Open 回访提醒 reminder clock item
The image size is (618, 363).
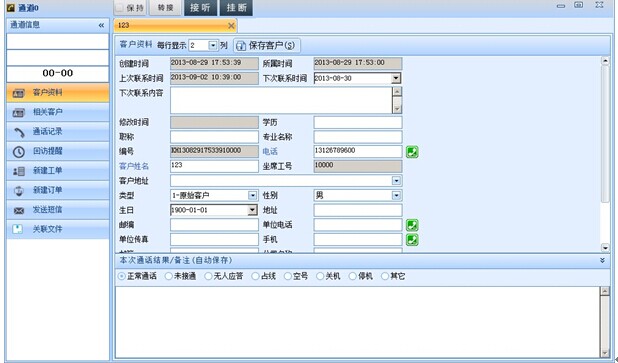[58, 151]
